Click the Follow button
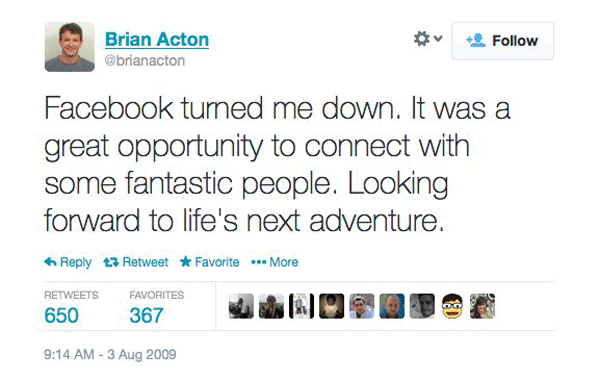Image resolution: width=600 pixels, height=380 pixels. (502, 41)
